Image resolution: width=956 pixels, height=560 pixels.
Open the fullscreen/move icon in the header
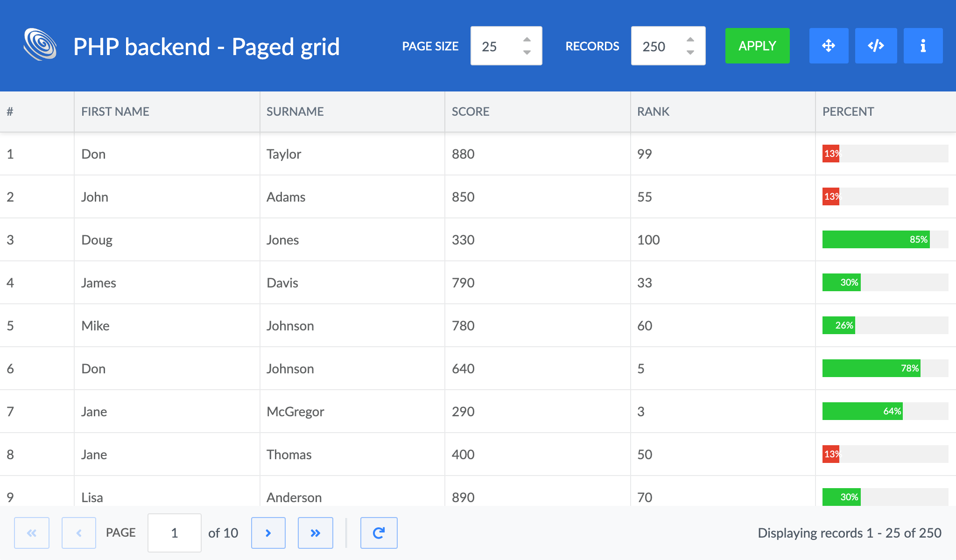pos(829,46)
